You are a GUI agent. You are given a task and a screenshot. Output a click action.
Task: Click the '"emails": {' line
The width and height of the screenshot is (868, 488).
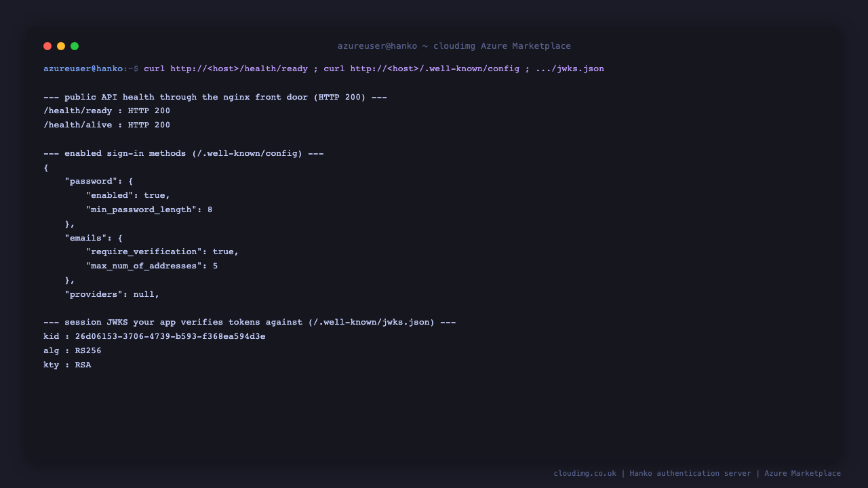(94, 238)
